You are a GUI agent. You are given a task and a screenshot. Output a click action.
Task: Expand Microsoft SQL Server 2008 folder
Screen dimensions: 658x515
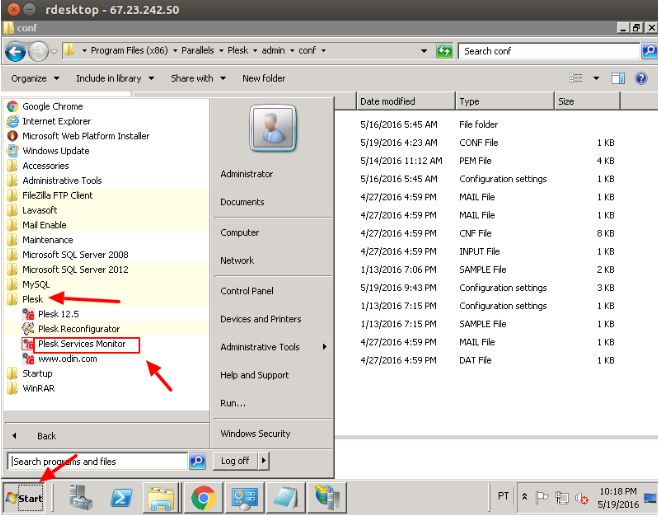tap(68, 255)
